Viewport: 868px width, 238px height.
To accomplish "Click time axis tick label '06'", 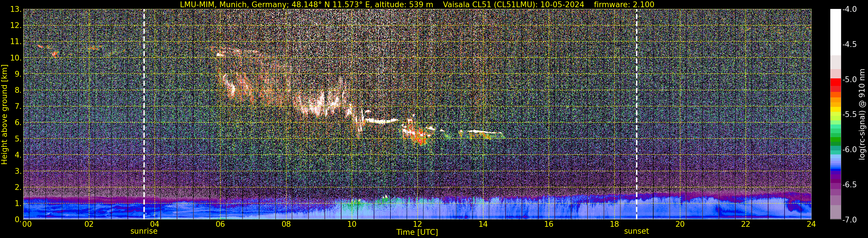I will click(220, 224).
